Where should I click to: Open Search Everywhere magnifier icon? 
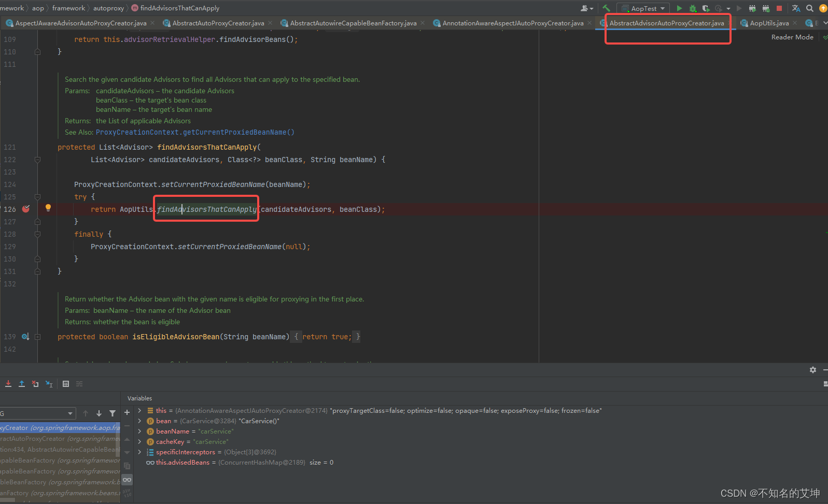(810, 8)
